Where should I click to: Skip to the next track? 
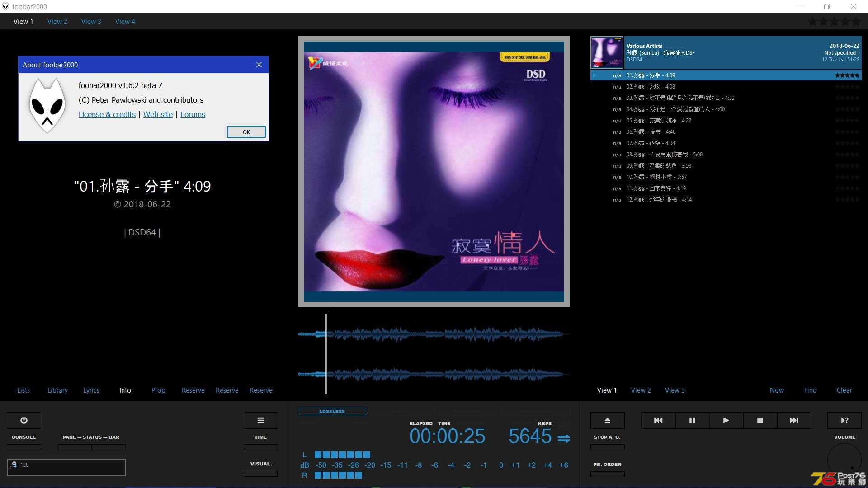(x=794, y=420)
